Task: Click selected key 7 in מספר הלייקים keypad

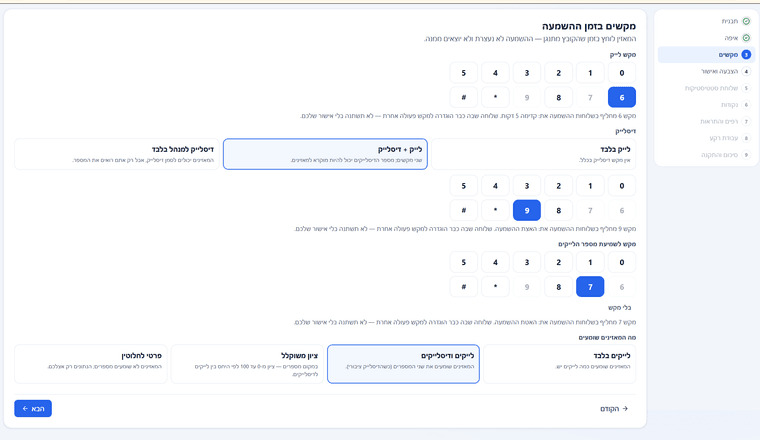Action: (x=590, y=287)
